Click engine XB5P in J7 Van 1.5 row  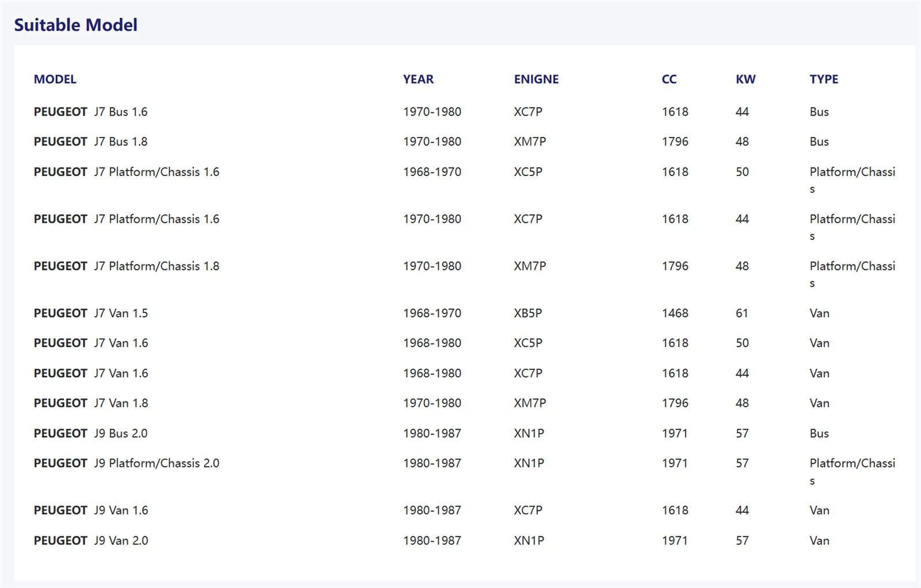tap(528, 313)
